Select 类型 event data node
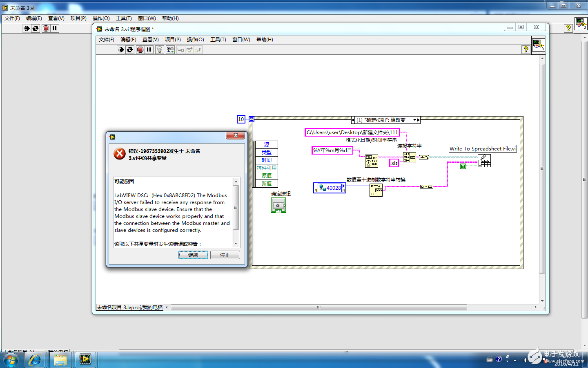This screenshot has height=368, width=588. pos(267,153)
